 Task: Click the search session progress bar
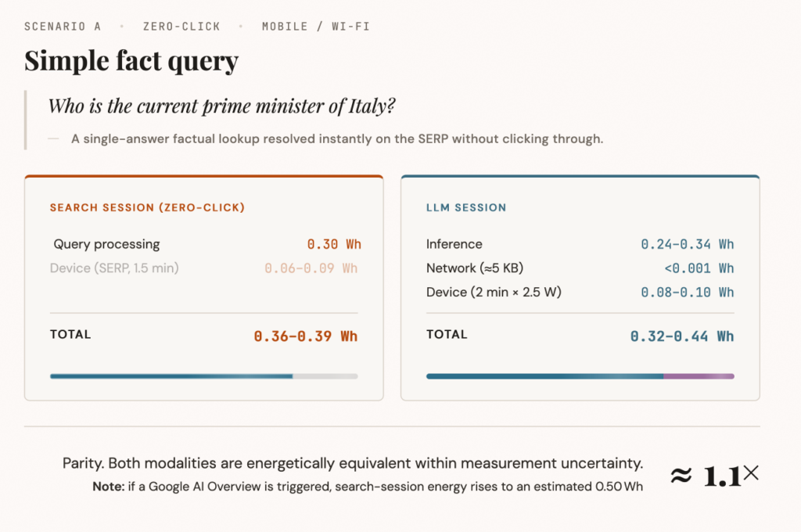203,376
